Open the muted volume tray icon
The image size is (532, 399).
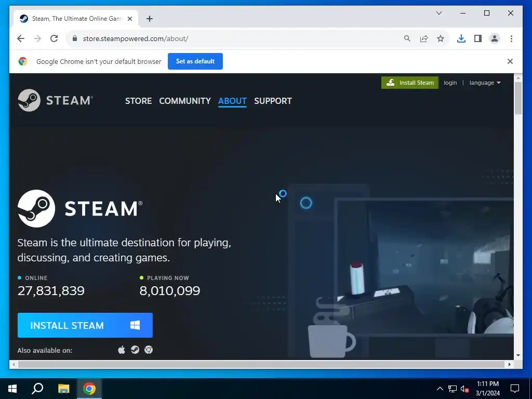pyautogui.click(x=465, y=389)
